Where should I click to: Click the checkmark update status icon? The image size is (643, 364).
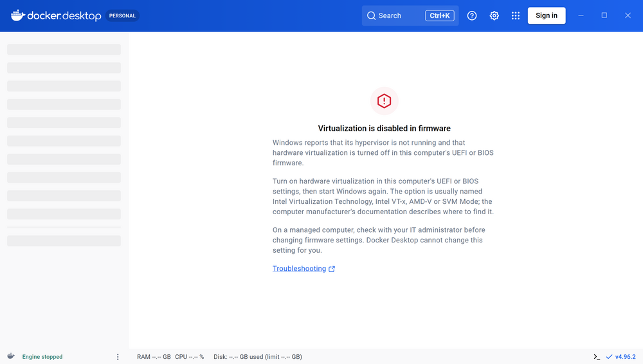click(609, 357)
